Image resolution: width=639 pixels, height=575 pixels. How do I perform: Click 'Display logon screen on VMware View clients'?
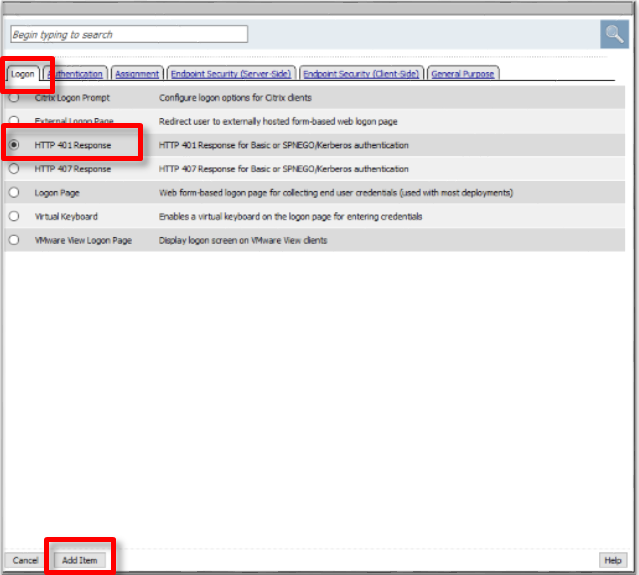pos(243,240)
